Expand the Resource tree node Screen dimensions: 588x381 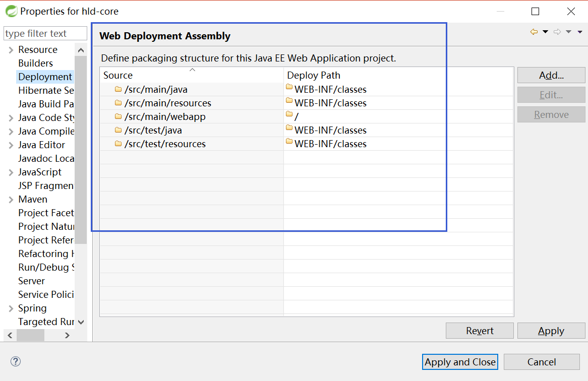[x=11, y=50]
